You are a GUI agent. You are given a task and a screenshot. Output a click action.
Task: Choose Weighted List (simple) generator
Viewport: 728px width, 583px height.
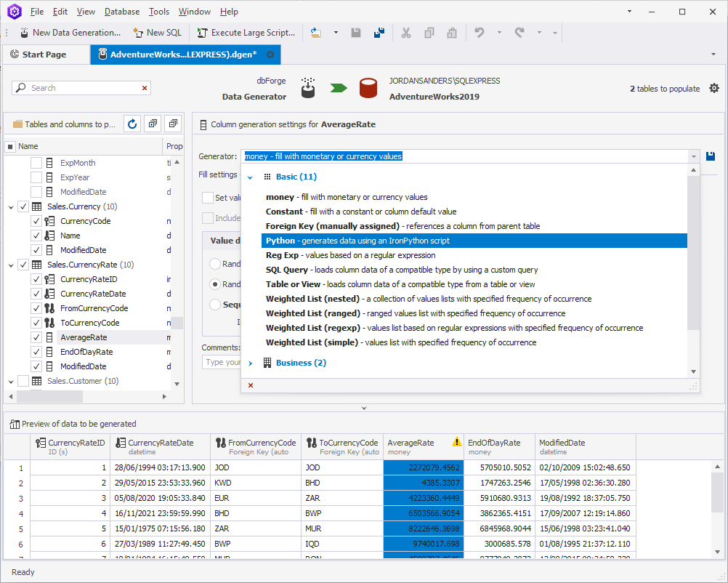pyautogui.click(x=474, y=342)
